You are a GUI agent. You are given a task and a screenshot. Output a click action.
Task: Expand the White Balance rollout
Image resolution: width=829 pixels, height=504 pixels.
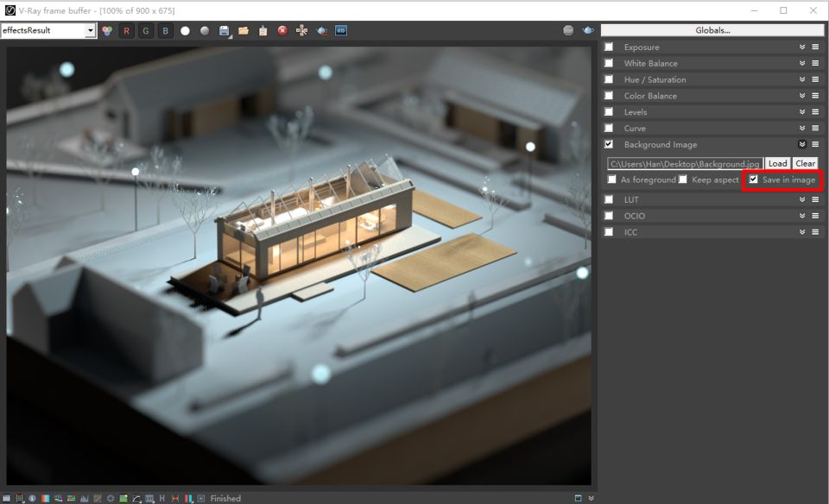[x=802, y=64]
